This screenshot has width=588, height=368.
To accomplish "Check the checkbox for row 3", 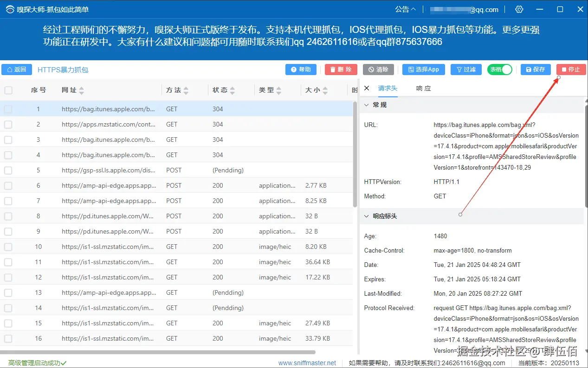I will coord(8,140).
